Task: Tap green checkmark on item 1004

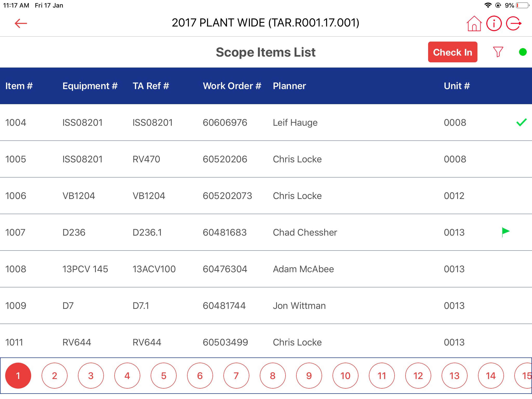Action: point(521,122)
